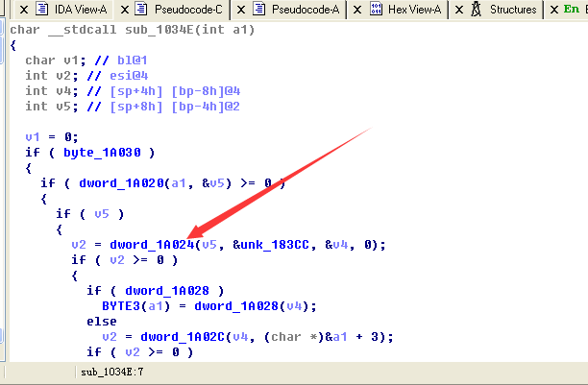This screenshot has width=588, height=385.
Task: Close the IDA View-A tab
Action: (x=4, y=10)
